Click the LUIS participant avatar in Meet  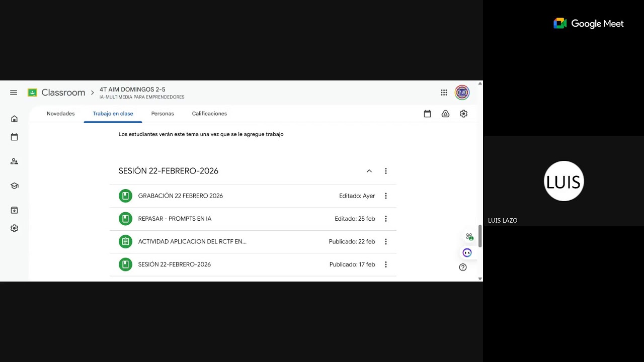pyautogui.click(x=563, y=181)
